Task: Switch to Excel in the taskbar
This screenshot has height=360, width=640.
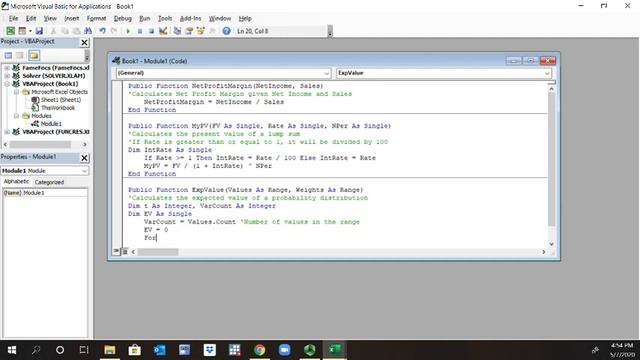Action: pyautogui.click(x=335, y=350)
